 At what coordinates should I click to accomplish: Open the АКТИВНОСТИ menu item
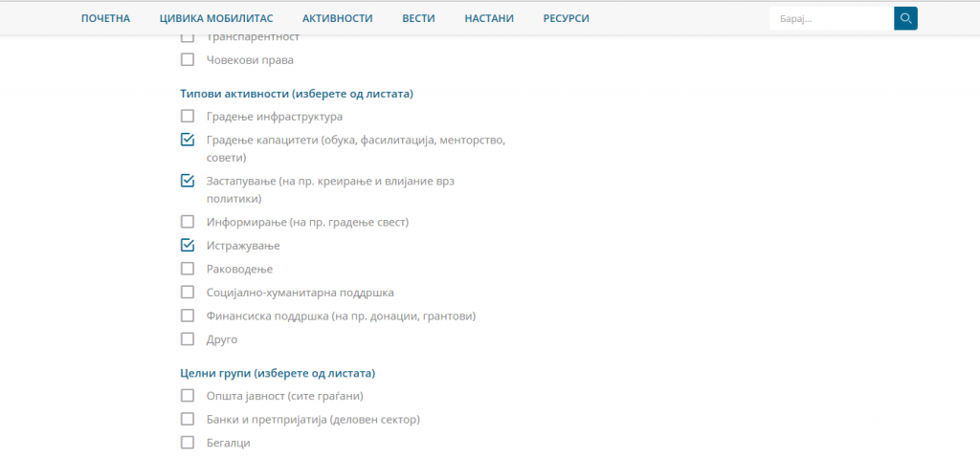coord(338,19)
